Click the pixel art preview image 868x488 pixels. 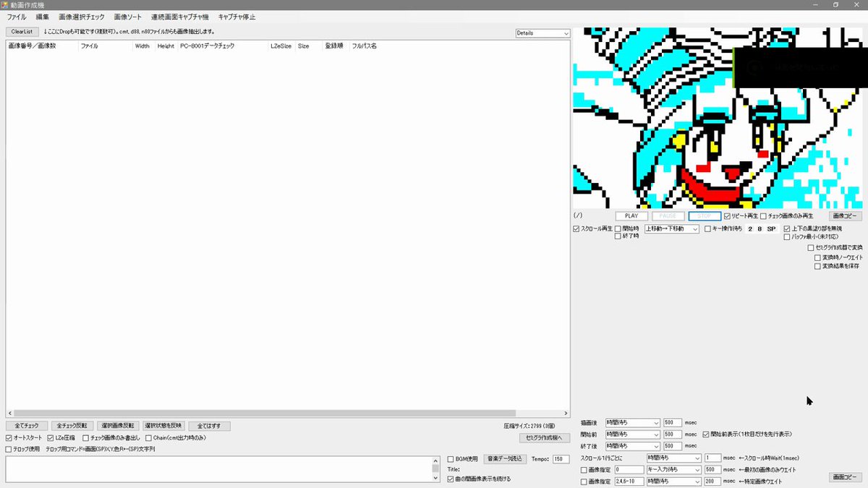point(718,118)
